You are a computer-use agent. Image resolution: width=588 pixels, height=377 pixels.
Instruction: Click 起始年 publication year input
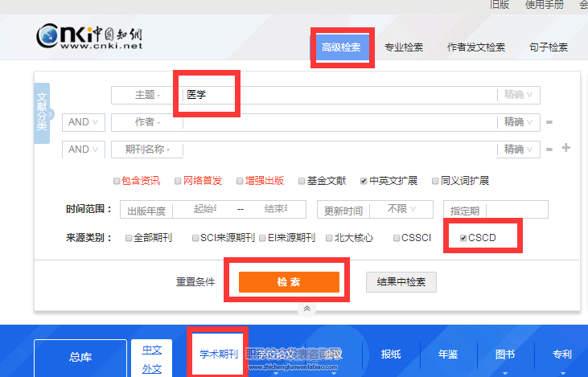point(205,209)
